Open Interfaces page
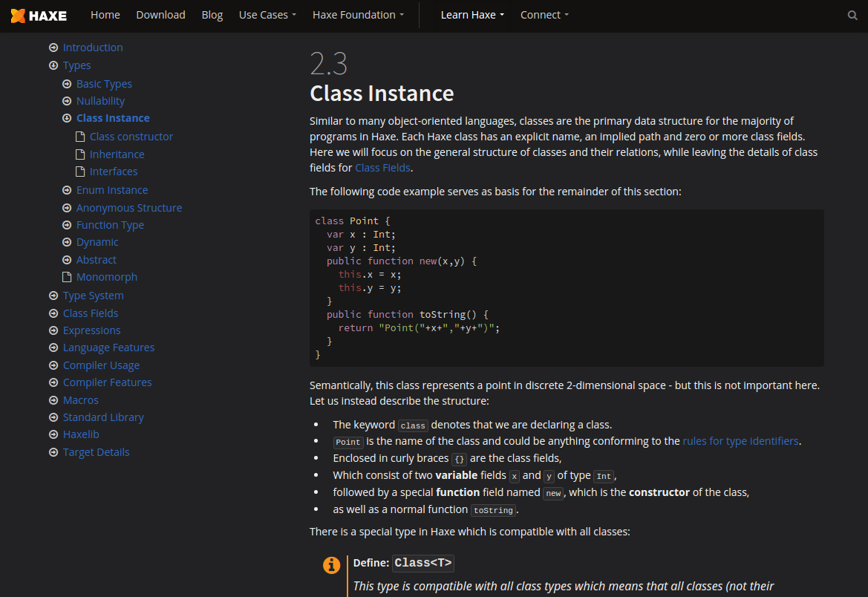The height and width of the screenshot is (597, 868). tap(114, 172)
